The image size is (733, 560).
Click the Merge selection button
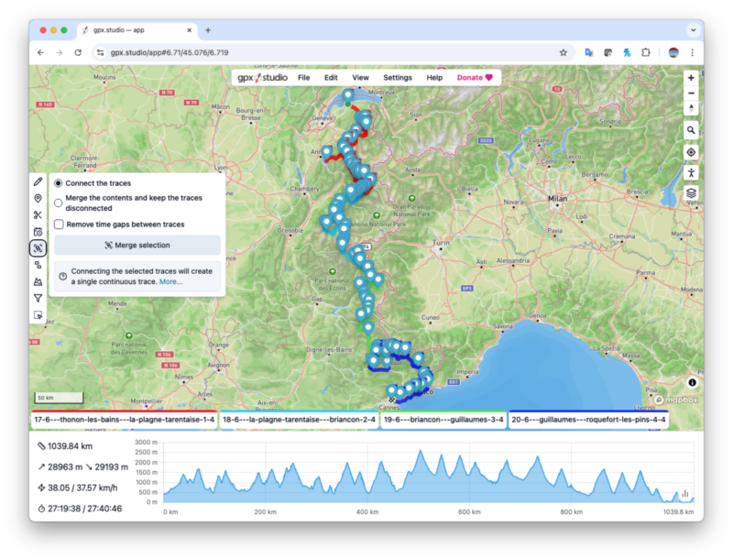pos(137,246)
